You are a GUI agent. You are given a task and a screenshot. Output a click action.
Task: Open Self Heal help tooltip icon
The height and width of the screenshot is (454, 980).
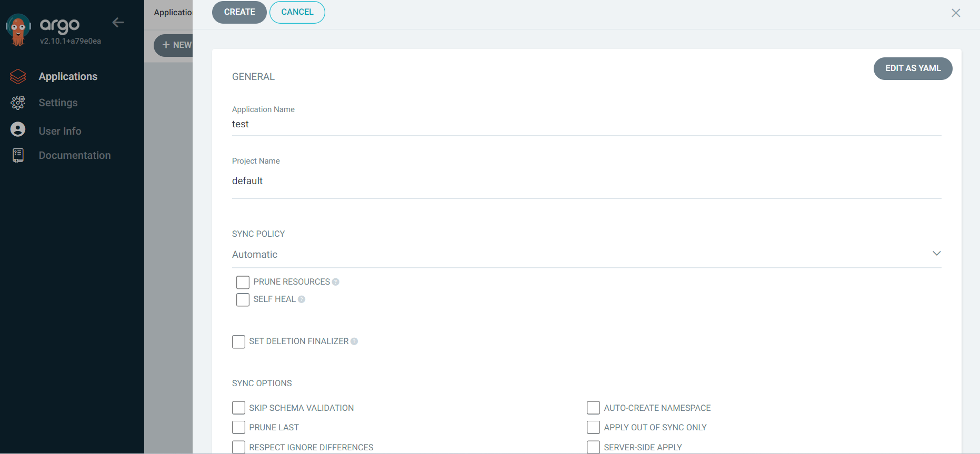click(302, 299)
